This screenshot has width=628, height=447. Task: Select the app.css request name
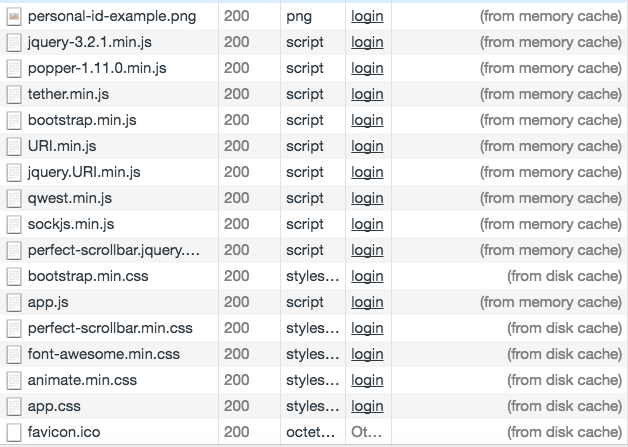pos(54,407)
